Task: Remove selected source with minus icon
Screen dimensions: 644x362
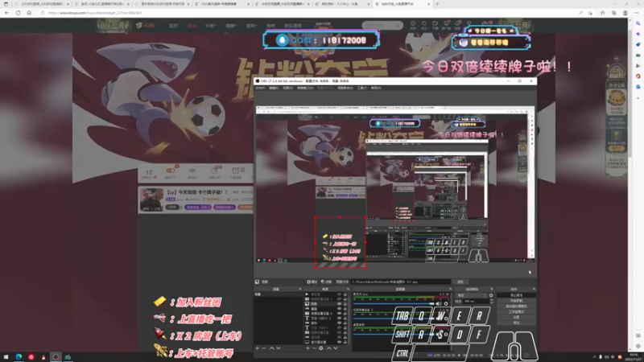Action: tap(314, 348)
